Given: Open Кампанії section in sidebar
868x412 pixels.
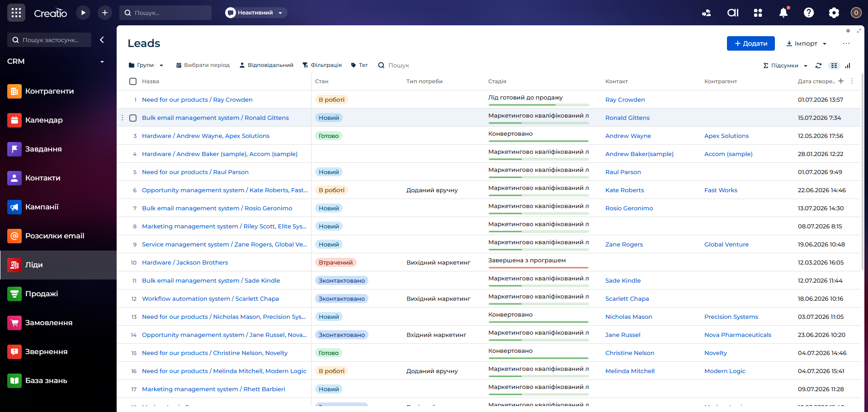Looking at the screenshot, I should (x=58, y=207).
